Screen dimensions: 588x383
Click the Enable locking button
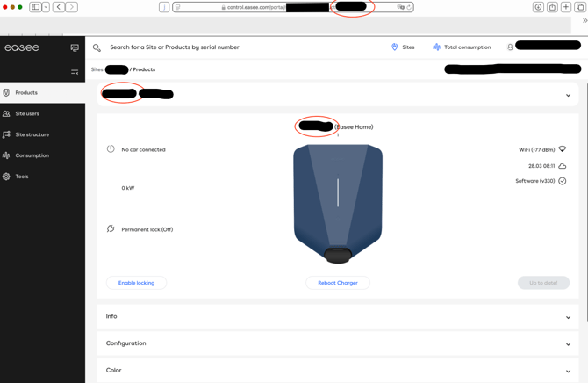[x=136, y=283]
